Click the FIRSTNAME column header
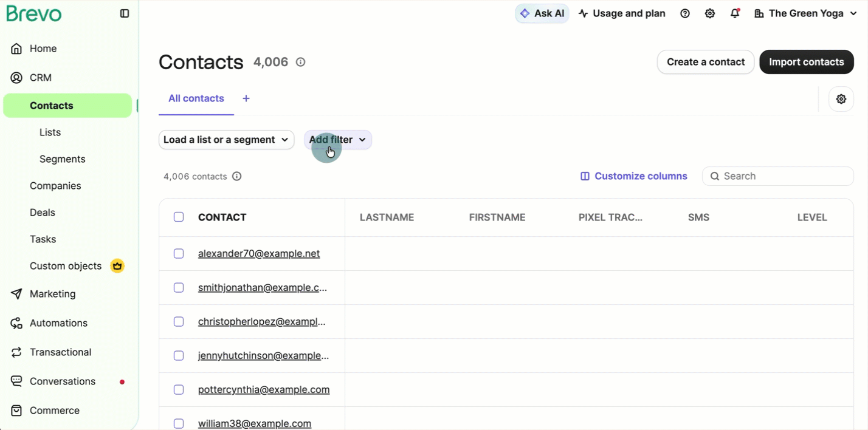Viewport: 868px width, 430px height. [x=497, y=217]
